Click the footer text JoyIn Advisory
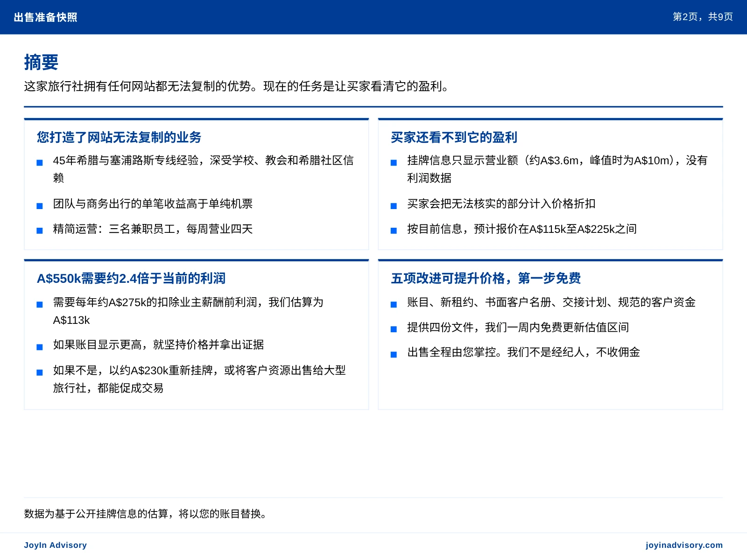Viewport: 747px width, 560px height. [56, 545]
